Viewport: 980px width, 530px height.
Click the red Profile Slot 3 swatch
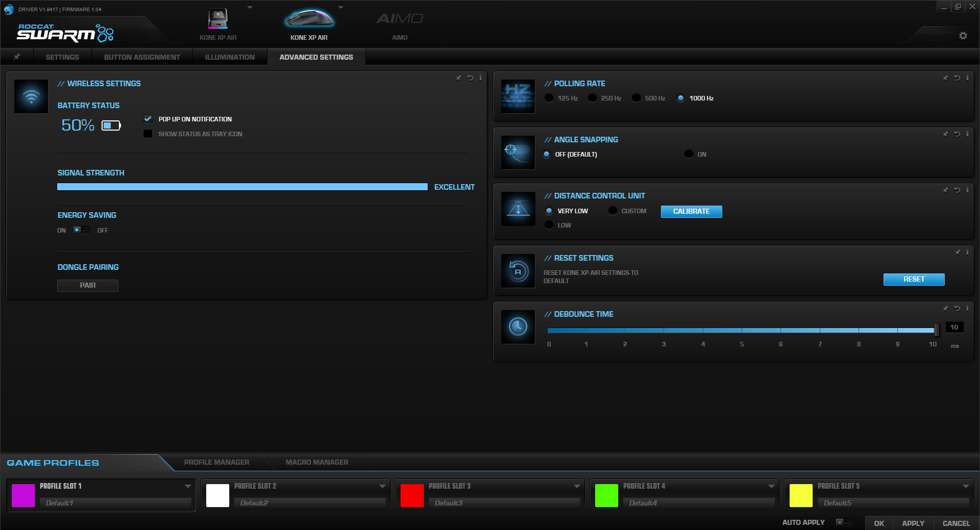coord(412,495)
